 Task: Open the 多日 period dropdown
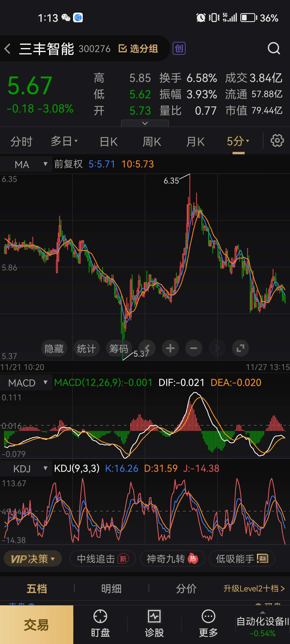point(64,141)
